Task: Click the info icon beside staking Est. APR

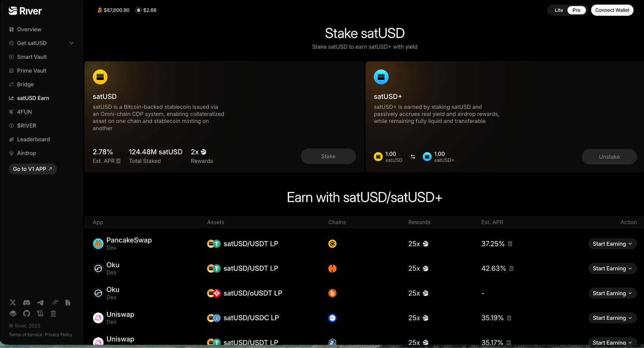Action: tap(118, 161)
